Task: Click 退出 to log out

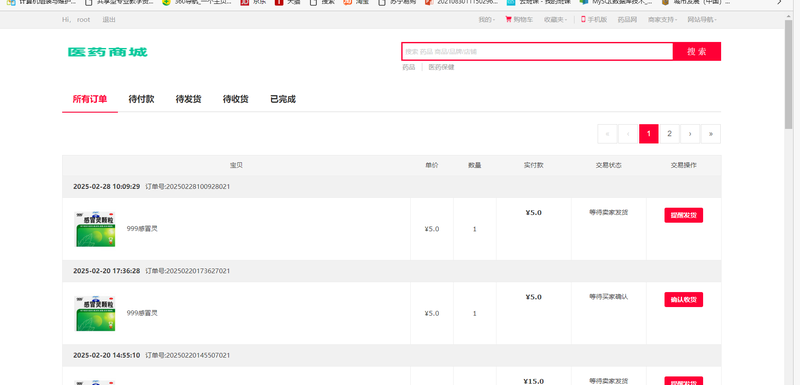Action: coord(109,20)
